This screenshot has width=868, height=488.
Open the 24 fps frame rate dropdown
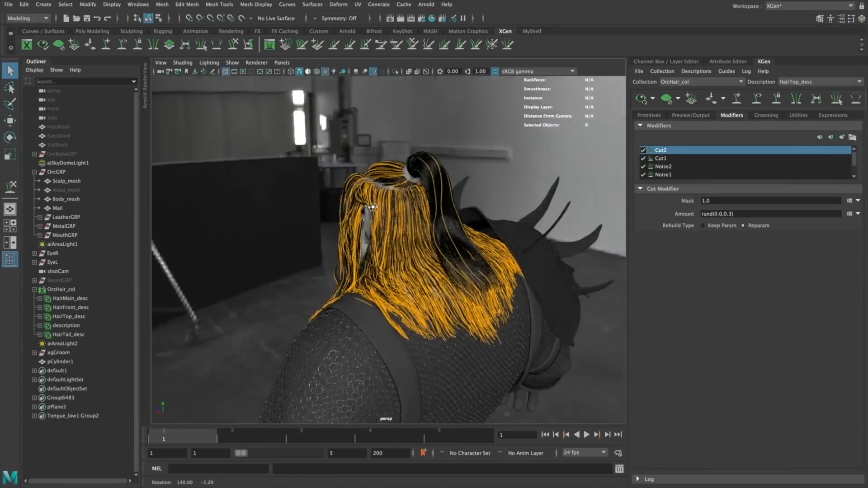coord(585,453)
